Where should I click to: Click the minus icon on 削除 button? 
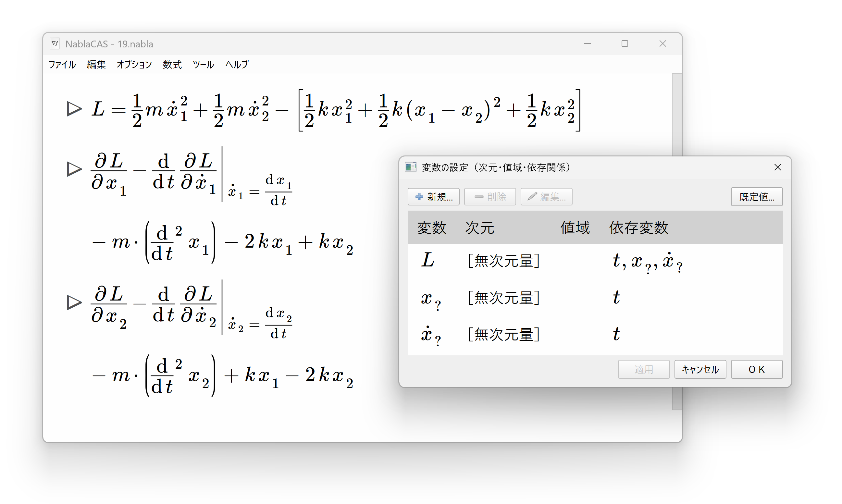(x=478, y=197)
